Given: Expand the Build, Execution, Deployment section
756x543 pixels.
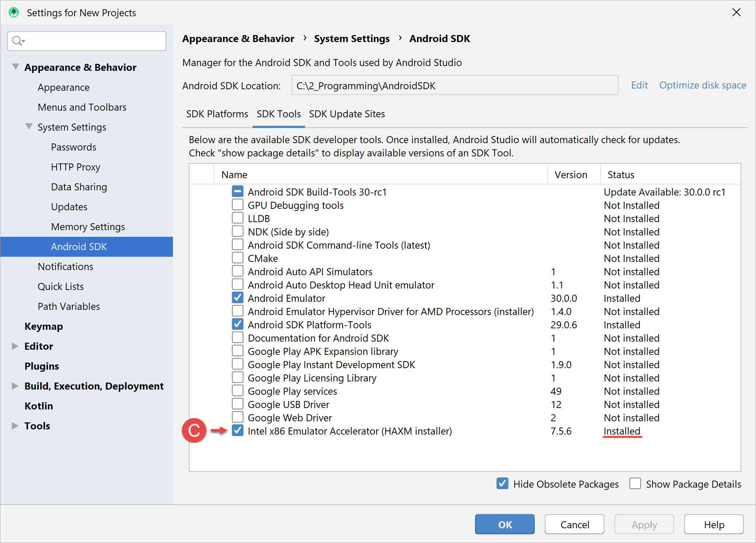Looking at the screenshot, I should 15,386.
